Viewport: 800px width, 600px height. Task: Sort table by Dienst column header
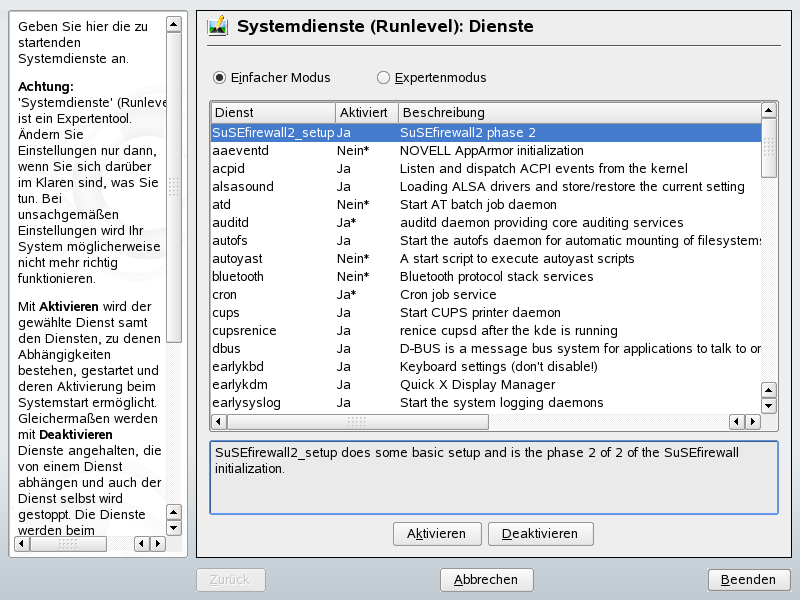272,112
